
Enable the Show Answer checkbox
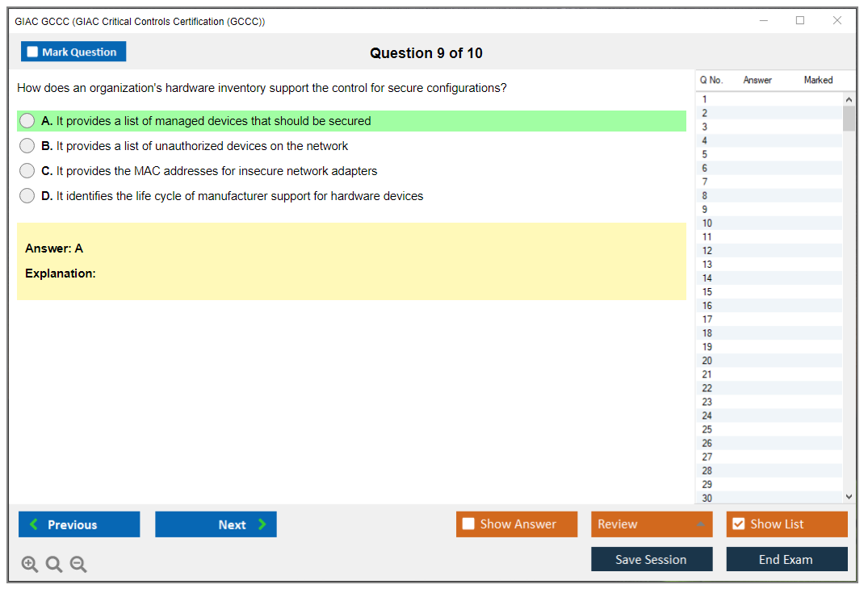[x=468, y=524]
